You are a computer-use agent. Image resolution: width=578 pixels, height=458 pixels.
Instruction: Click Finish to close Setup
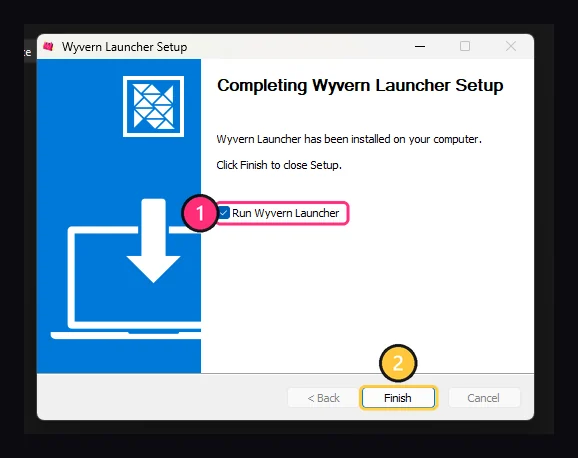(398, 398)
